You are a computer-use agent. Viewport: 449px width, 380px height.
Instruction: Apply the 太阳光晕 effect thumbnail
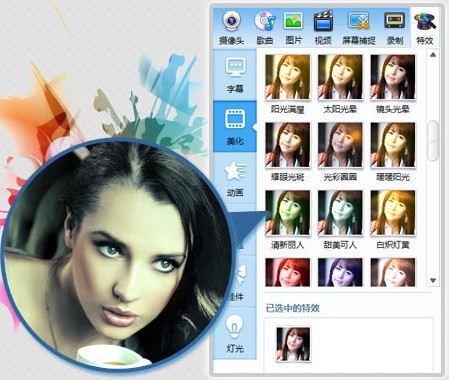tap(340, 77)
